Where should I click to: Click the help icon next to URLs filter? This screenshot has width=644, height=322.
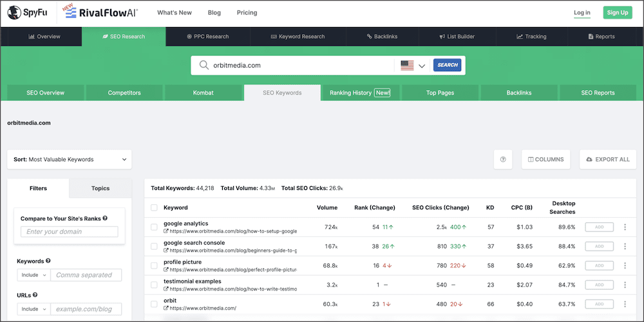(x=35, y=295)
